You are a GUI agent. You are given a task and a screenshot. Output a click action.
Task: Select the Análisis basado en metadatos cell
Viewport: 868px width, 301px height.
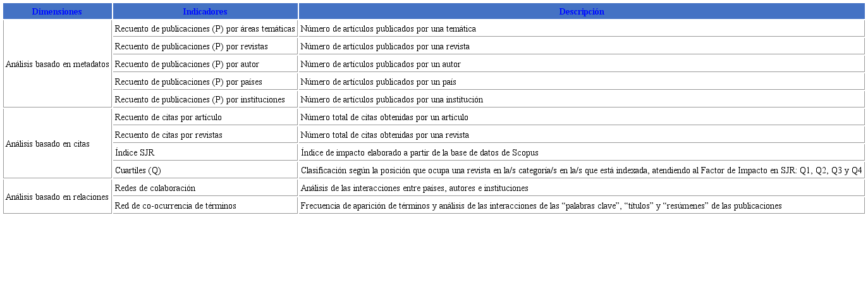point(58,64)
